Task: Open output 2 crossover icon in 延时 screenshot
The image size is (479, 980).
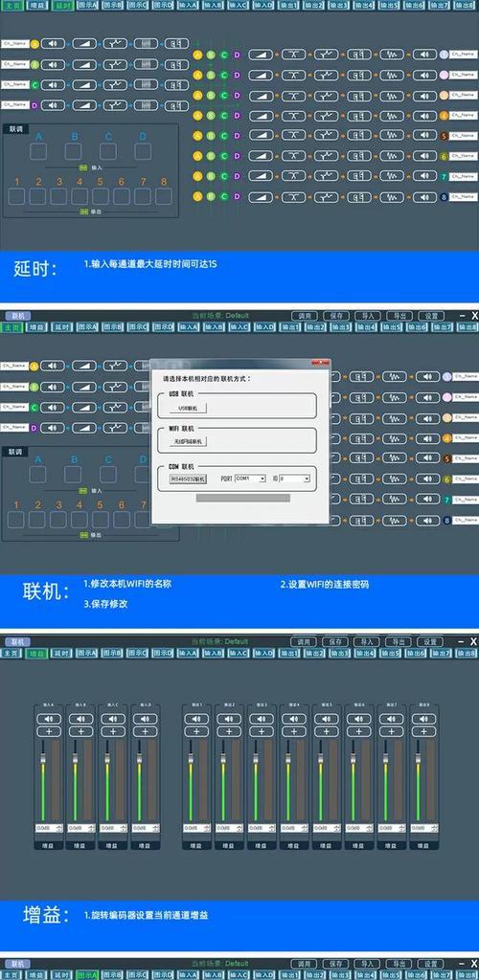Action: point(294,75)
